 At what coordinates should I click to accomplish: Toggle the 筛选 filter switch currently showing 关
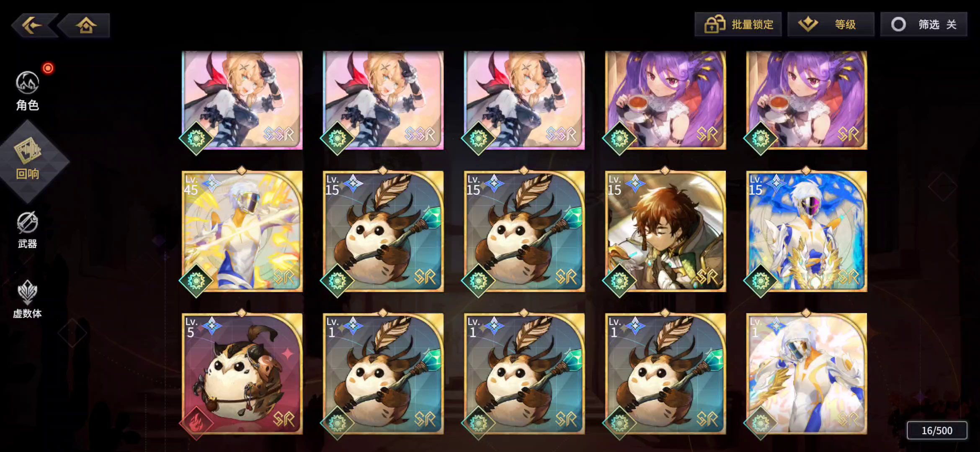[x=924, y=24]
